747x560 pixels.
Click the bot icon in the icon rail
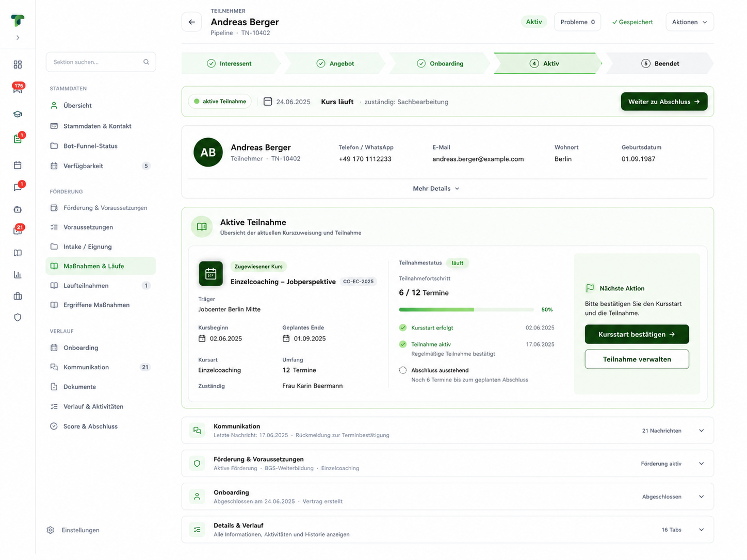[x=18, y=209]
